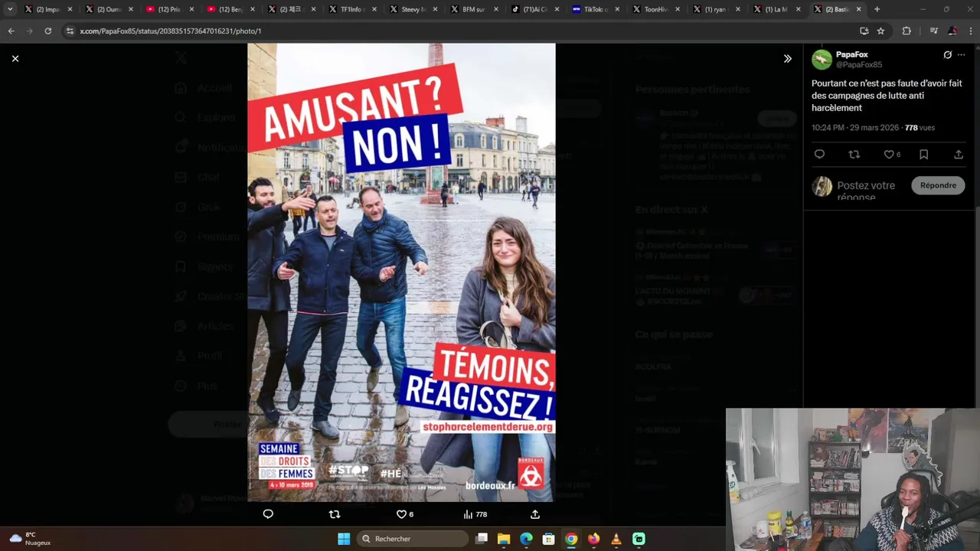Go back in browser history

(x=11, y=31)
